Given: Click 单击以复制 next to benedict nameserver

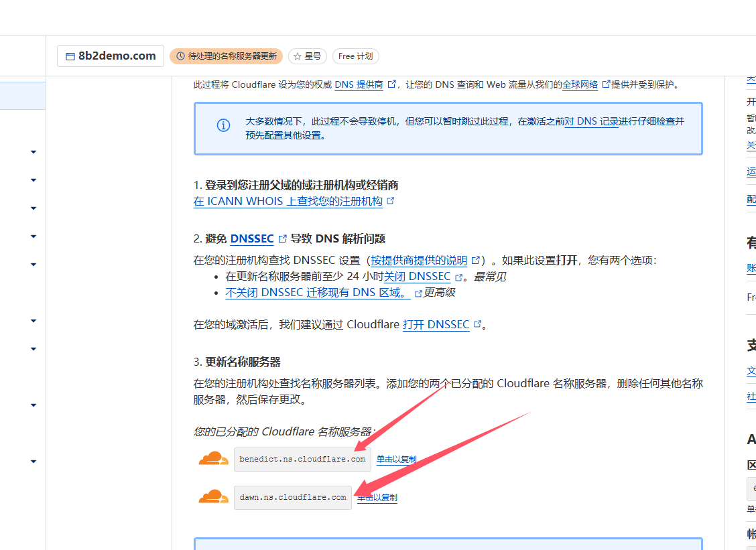Looking at the screenshot, I should click(395, 459).
